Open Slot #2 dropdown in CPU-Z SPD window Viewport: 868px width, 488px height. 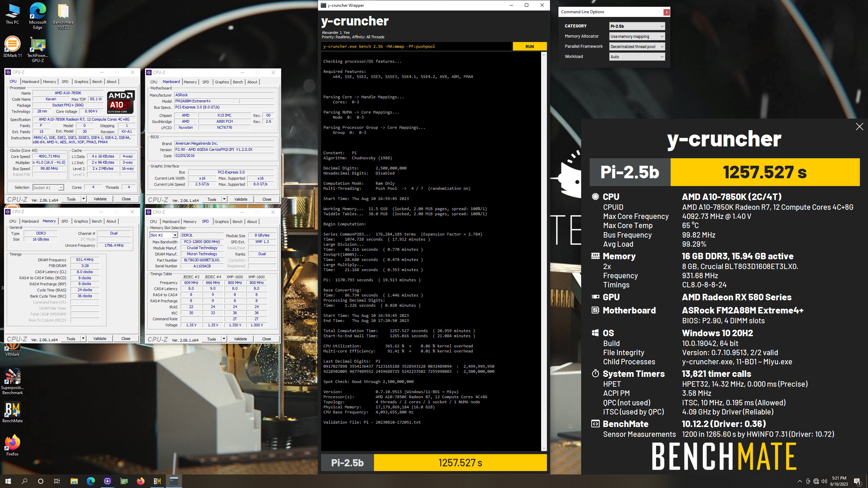pyautogui.click(x=164, y=235)
